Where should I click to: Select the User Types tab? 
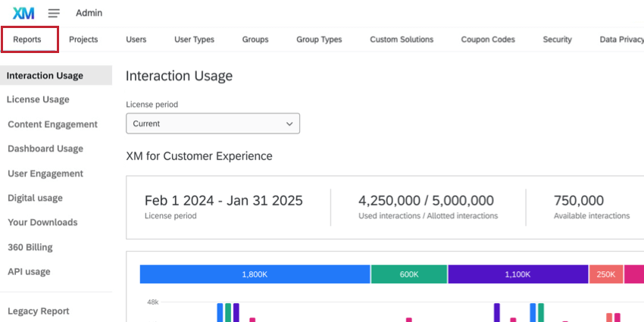[194, 39]
